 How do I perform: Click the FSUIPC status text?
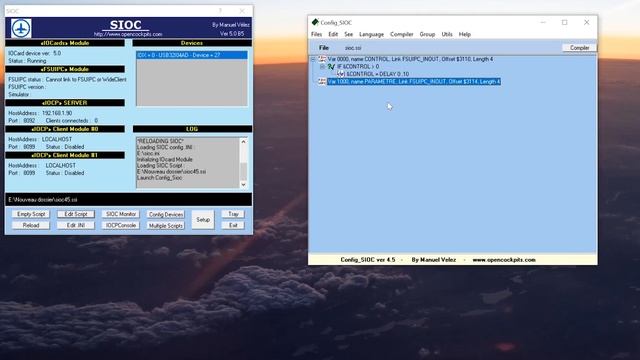point(67,80)
